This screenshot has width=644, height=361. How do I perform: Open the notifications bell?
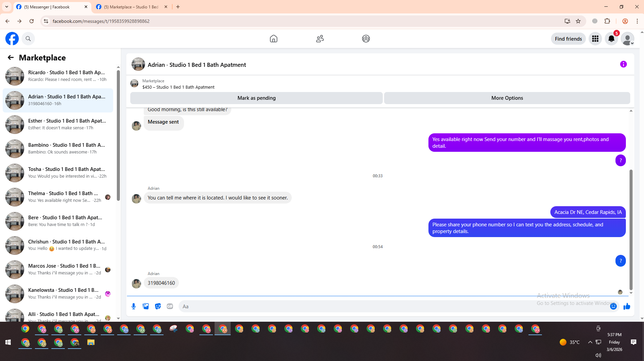click(611, 39)
